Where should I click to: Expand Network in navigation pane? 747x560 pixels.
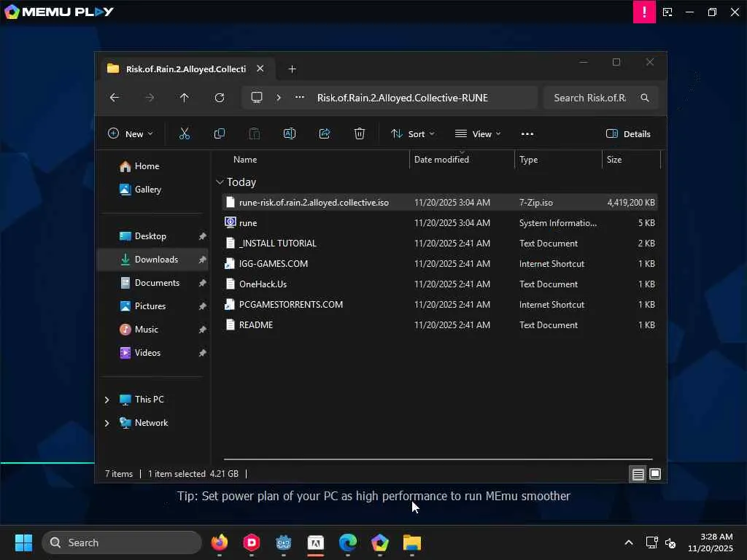pyautogui.click(x=107, y=423)
